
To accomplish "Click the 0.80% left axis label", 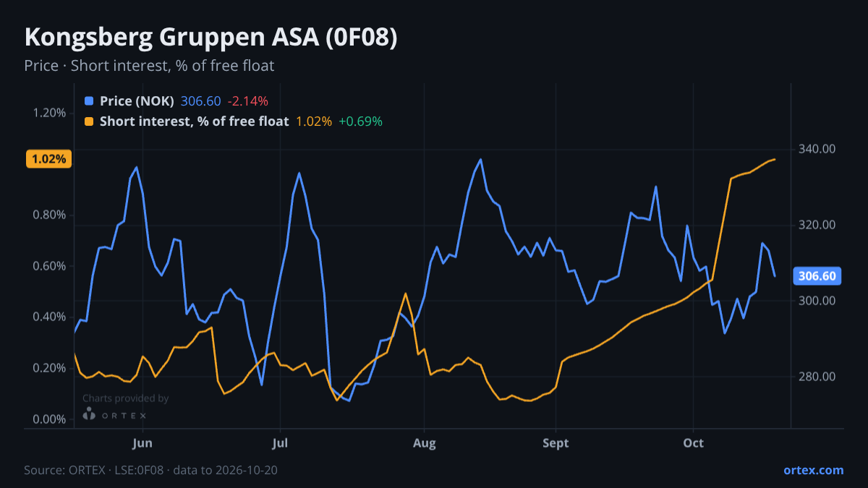I will coord(49,215).
